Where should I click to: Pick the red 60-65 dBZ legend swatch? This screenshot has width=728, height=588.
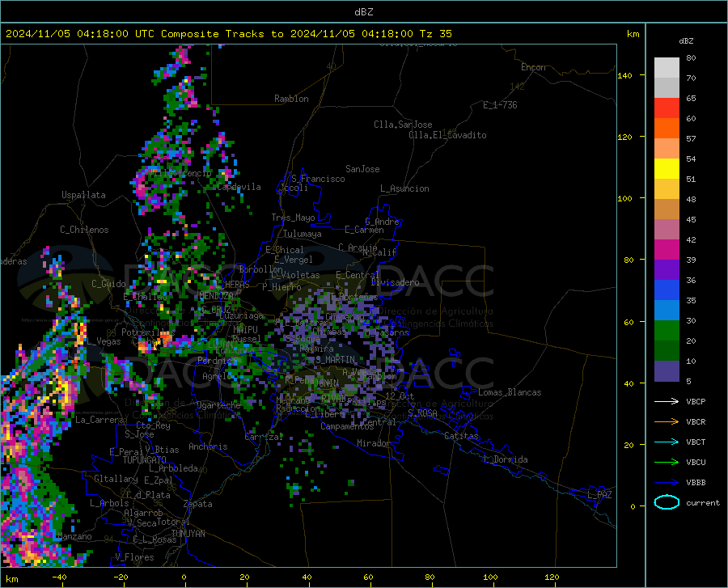click(667, 108)
